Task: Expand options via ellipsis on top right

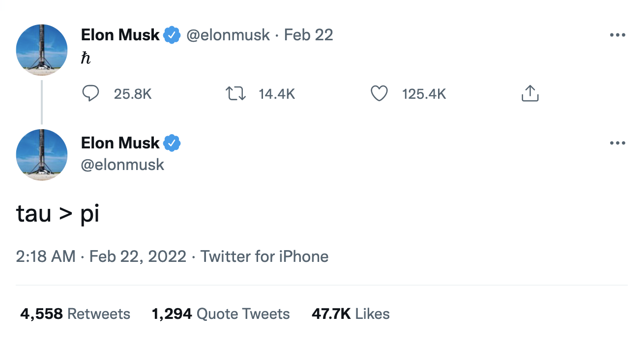Action: (617, 34)
